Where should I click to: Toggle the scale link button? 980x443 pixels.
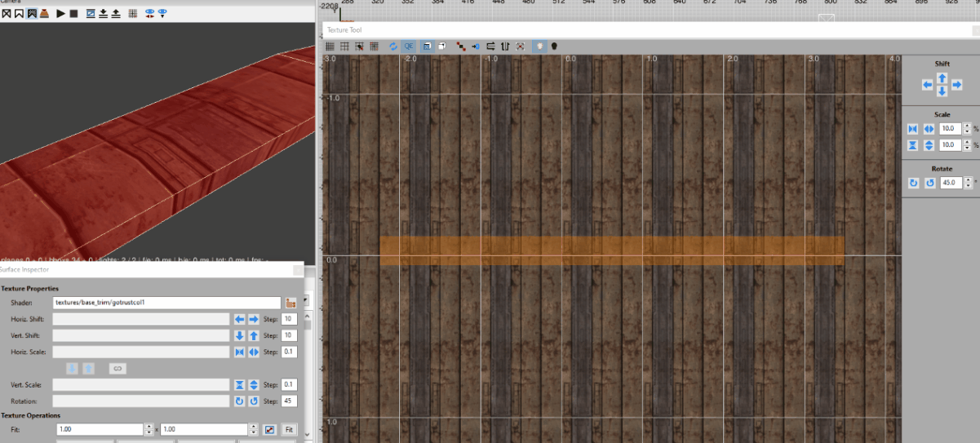click(117, 369)
